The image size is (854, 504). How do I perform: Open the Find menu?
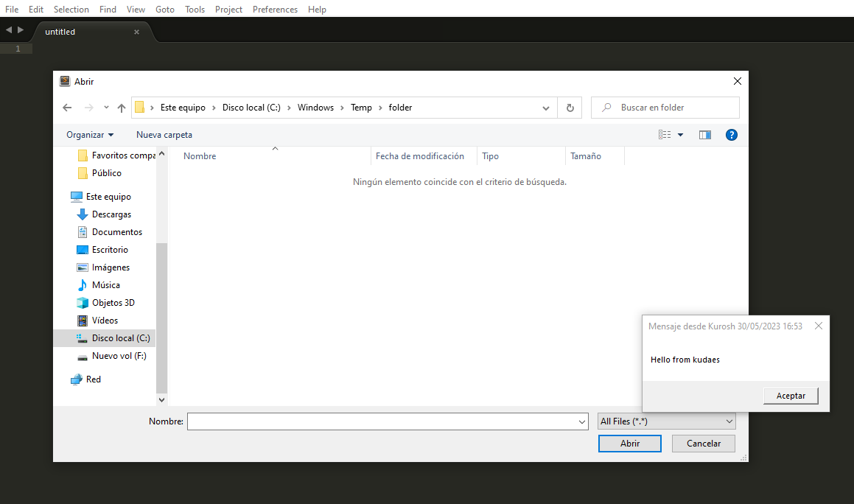pyautogui.click(x=108, y=10)
